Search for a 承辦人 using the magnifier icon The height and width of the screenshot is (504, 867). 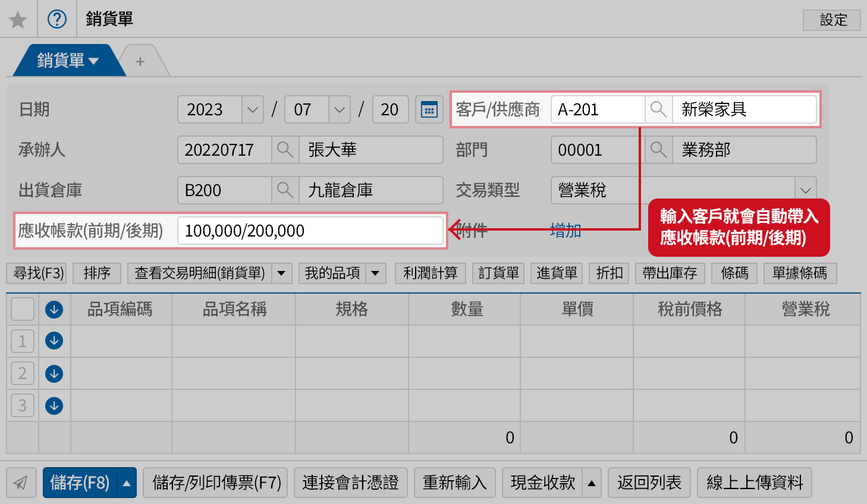[285, 150]
